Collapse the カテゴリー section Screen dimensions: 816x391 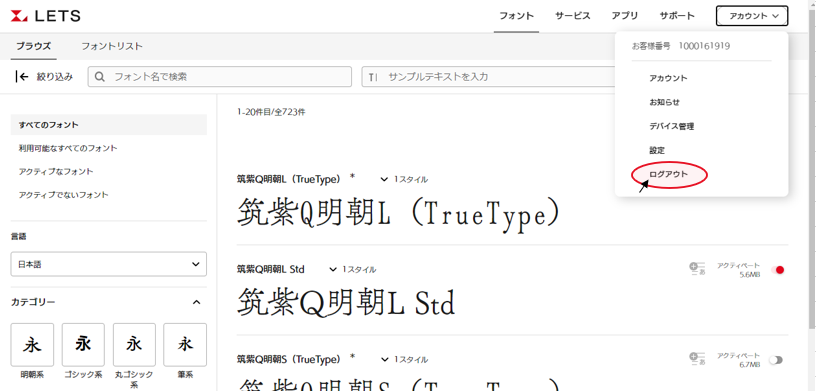[196, 302]
